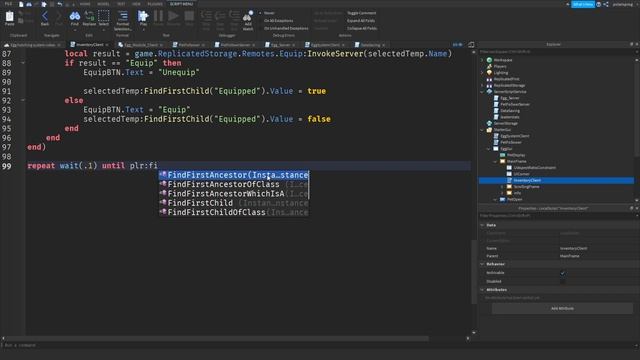This screenshot has width=640, height=360.
Task: Choose FindFirstAncestorOfClass from autocomplete list
Action: (x=234, y=184)
